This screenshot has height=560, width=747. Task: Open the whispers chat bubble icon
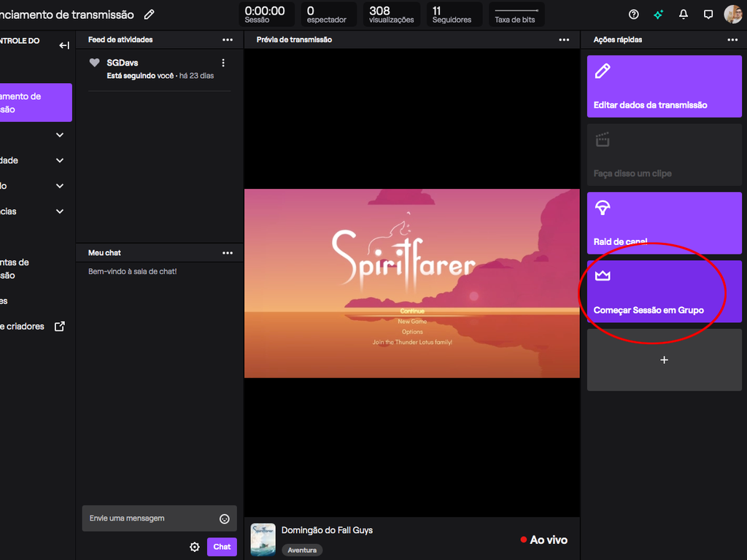click(x=708, y=15)
